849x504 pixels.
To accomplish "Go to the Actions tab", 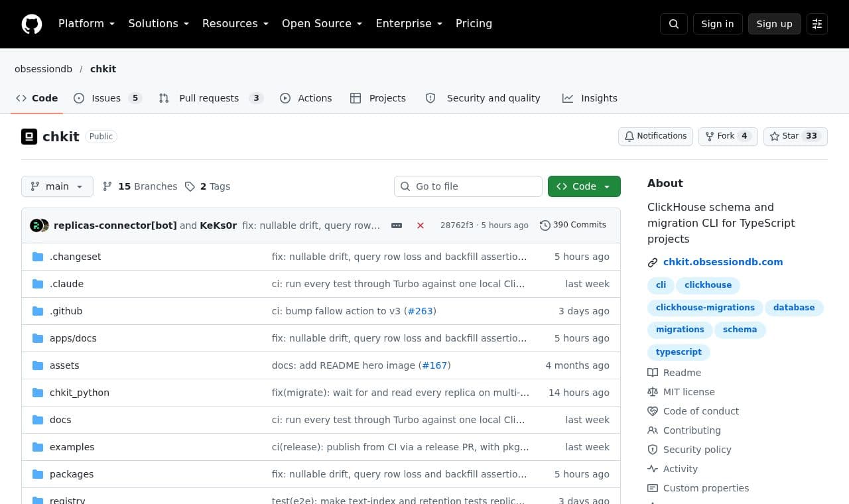I will point(306,98).
